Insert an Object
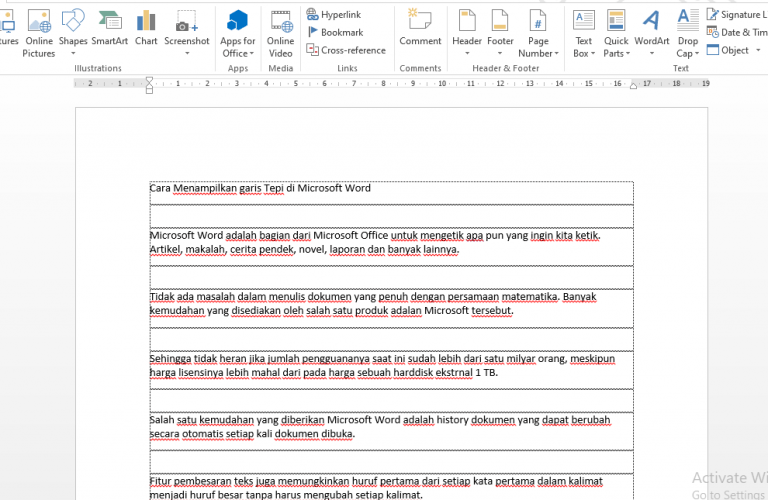768x500 pixels. (728, 50)
